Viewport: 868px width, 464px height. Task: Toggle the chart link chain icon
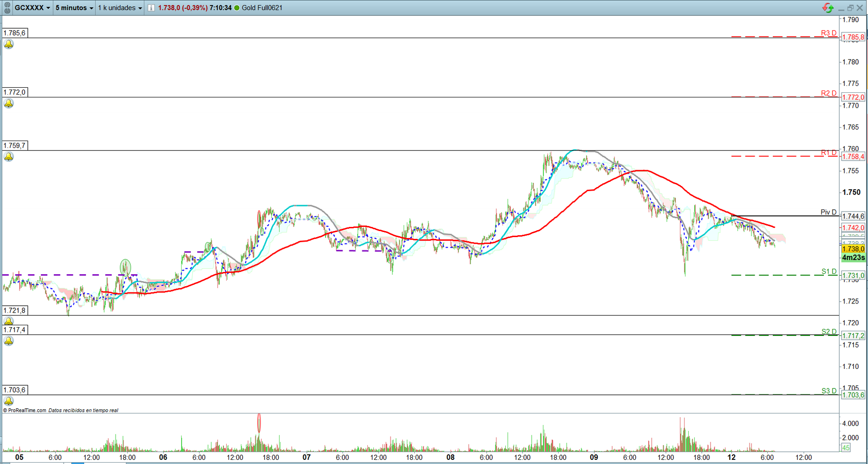(x=7, y=8)
